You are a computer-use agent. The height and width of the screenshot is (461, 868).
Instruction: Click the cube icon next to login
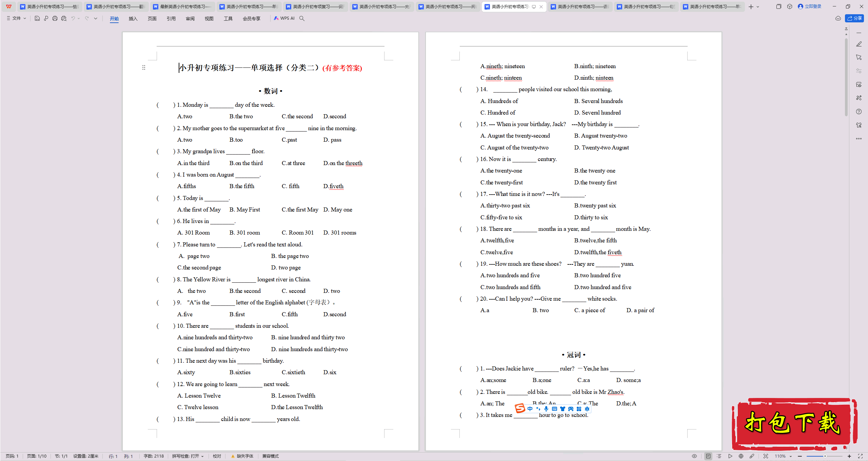click(x=790, y=6)
